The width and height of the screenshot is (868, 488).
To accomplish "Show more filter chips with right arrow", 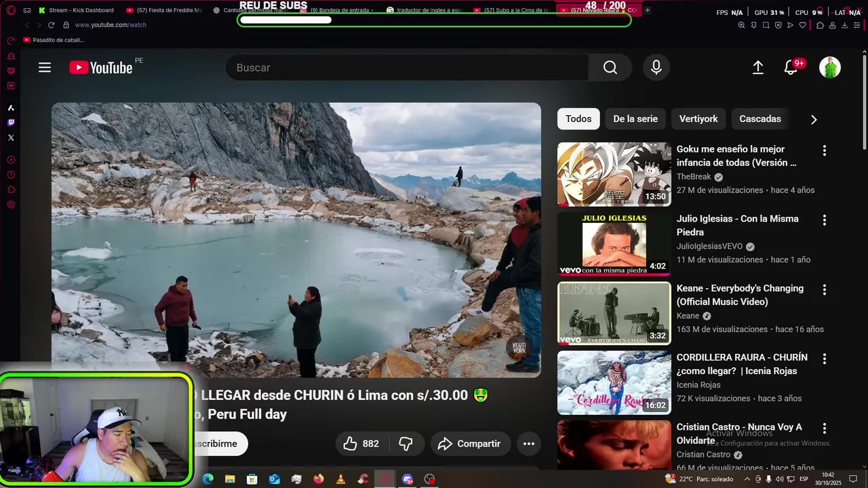I will tap(814, 119).
